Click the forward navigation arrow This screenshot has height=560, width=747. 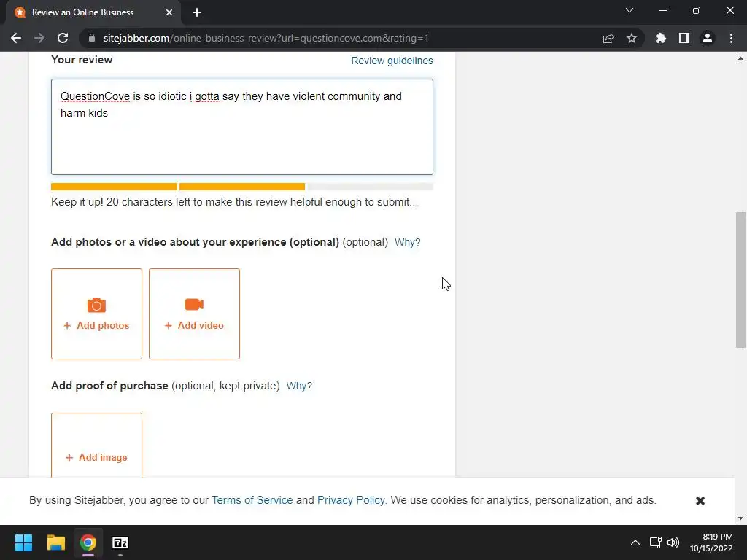pos(39,38)
